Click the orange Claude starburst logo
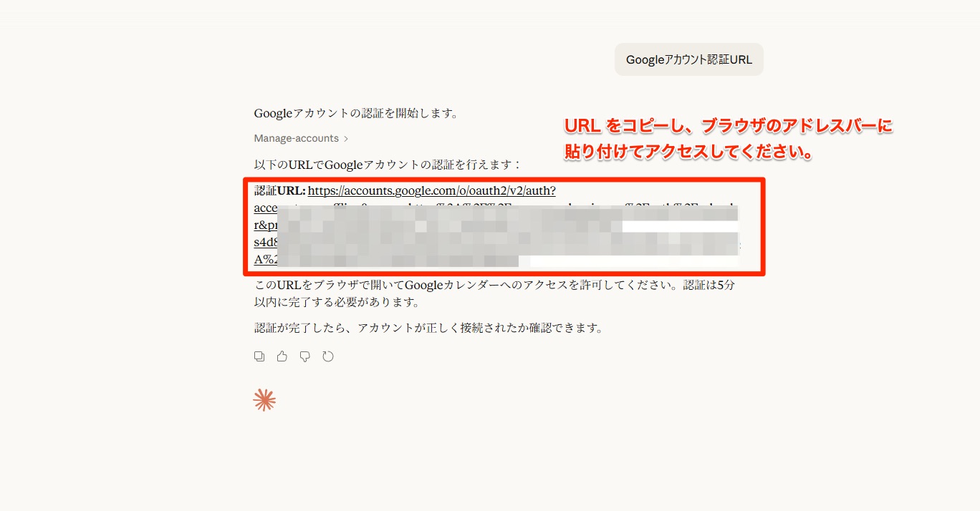The image size is (980, 511). 264,401
